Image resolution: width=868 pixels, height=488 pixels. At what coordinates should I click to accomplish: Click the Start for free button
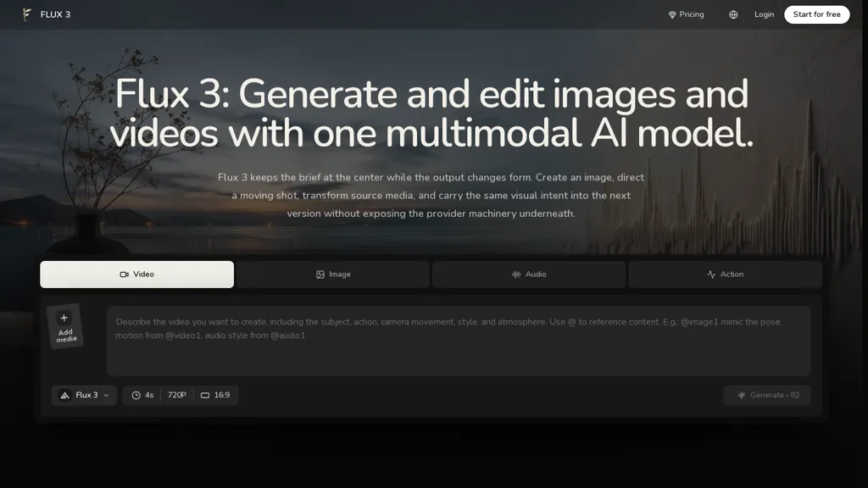(x=816, y=14)
